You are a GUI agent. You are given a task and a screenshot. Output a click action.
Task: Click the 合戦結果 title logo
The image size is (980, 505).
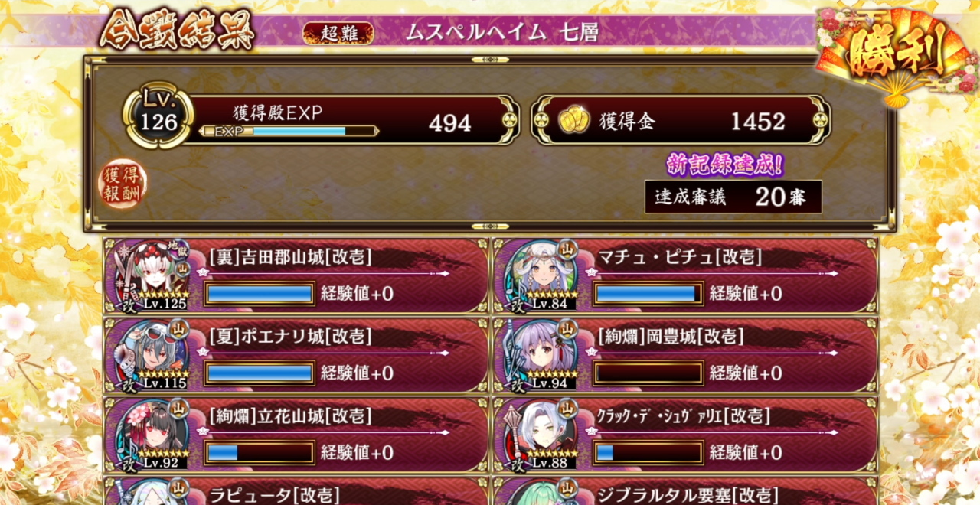(x=176, y=32)
